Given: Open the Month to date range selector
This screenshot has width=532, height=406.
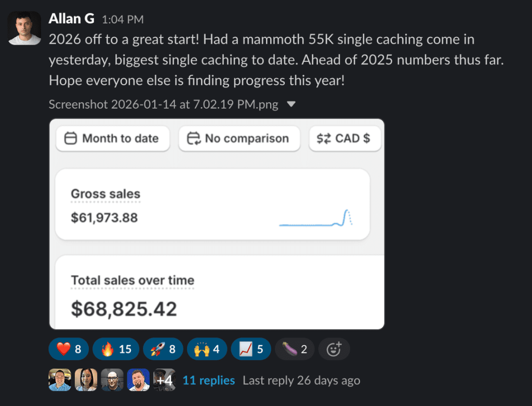Looking at the screenshot, I should coord(112,138).
